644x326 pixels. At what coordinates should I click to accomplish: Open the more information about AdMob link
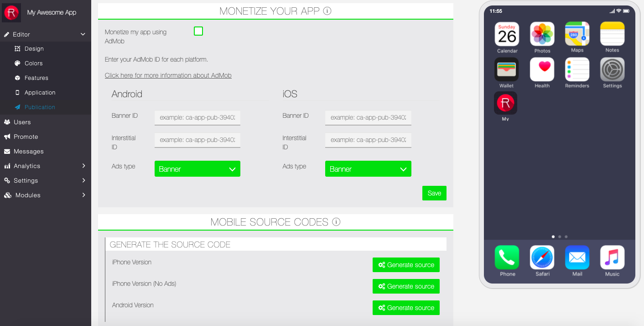pos(168,75)
